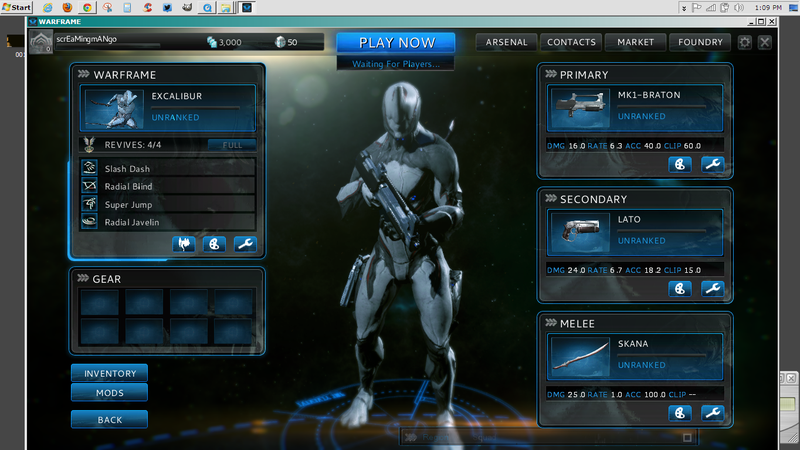Open the Start menu
Screen dimensions: 800x450
(17, 8)
